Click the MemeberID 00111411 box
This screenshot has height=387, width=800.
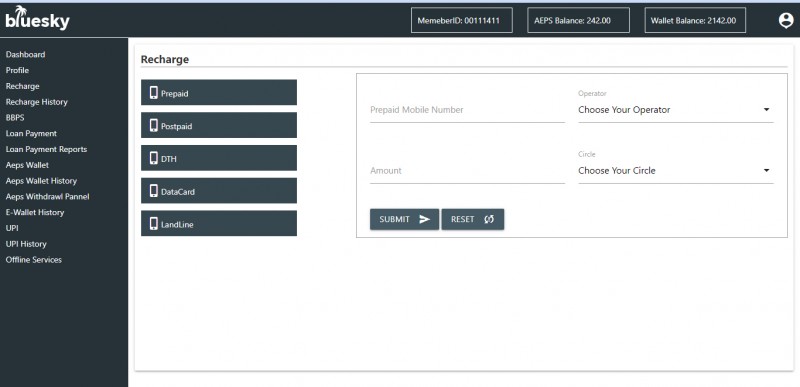pyautogui.click(x=461, y=20)
